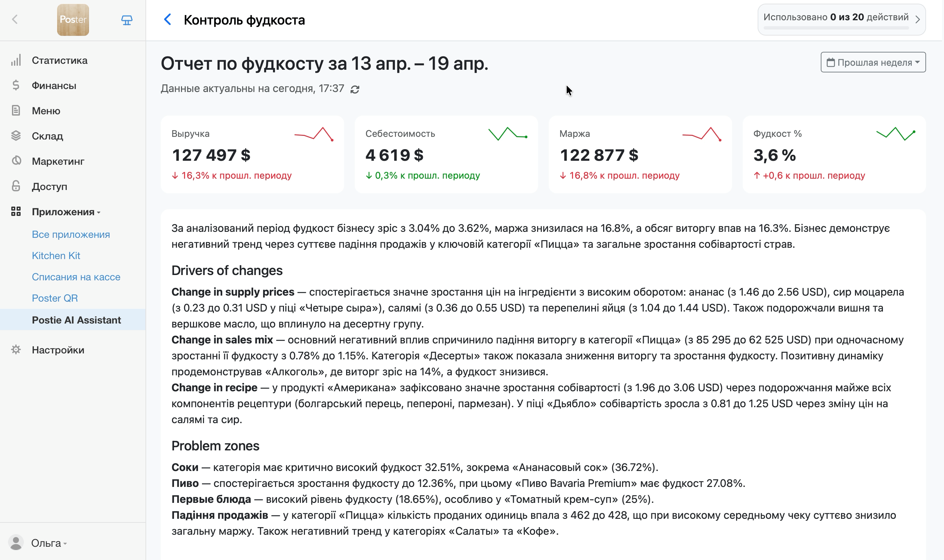This screenshot has width=944, height=560.
Task: Collapse the sidebar with left chevron
Action: tap(15, 20)
